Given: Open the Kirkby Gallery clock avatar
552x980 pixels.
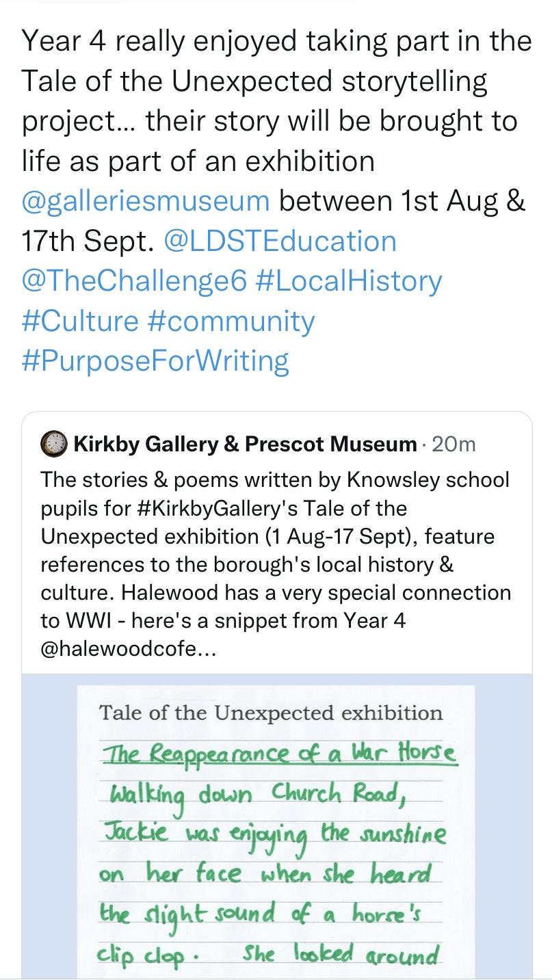Looking at the screenshot, I should coord(54,445).
